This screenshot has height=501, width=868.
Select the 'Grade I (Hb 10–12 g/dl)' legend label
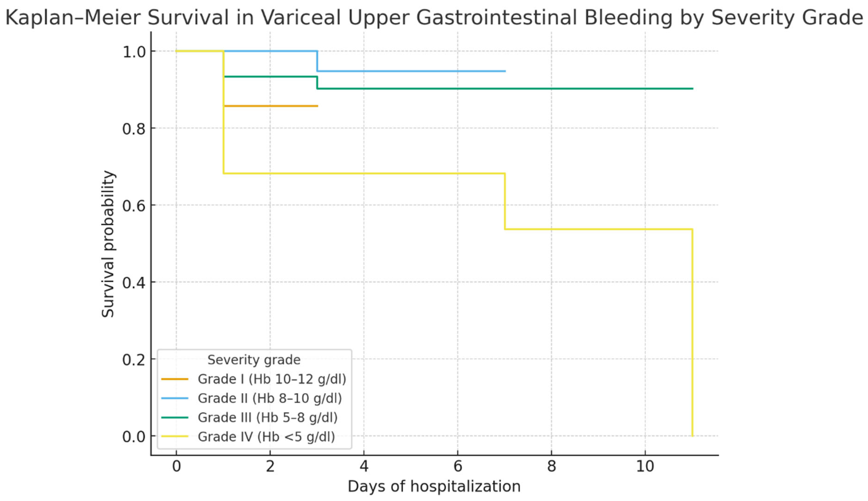tap(271, 379)
